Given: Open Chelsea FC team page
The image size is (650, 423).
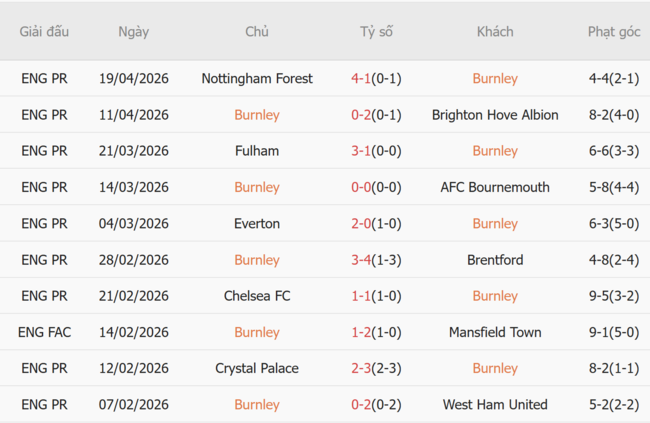Looking at the screenshot, I should 257,296.
